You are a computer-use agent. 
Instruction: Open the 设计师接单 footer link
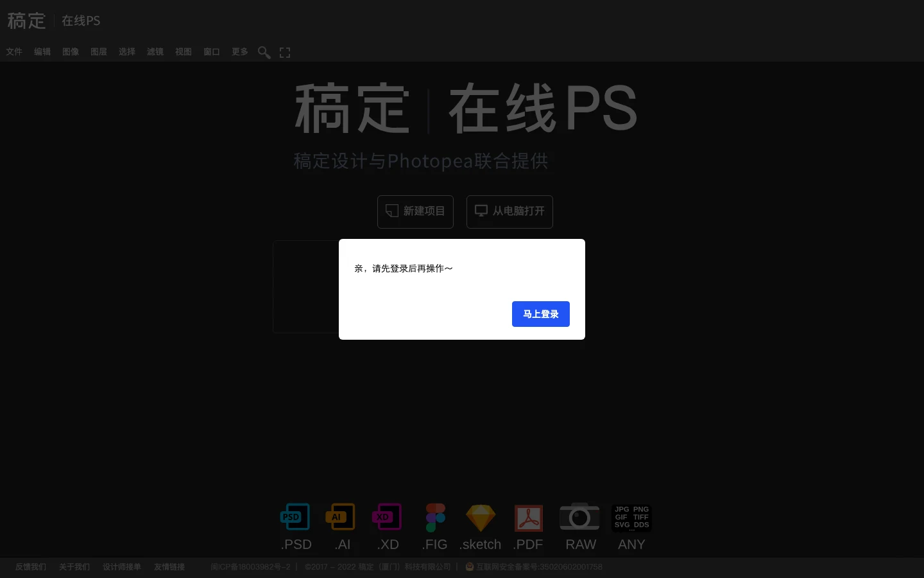click(122, 567)
